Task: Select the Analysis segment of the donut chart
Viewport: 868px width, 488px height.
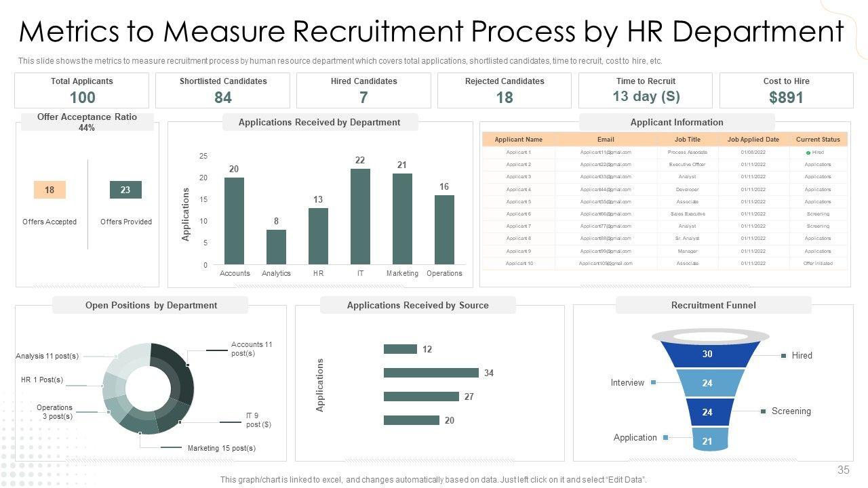Action: point(127,361)
